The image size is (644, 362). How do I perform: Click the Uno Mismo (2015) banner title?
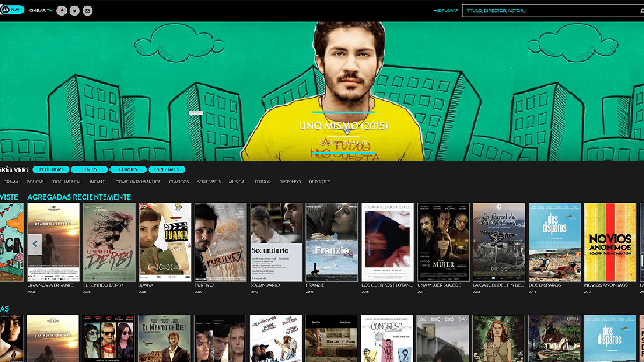[343, 127]
